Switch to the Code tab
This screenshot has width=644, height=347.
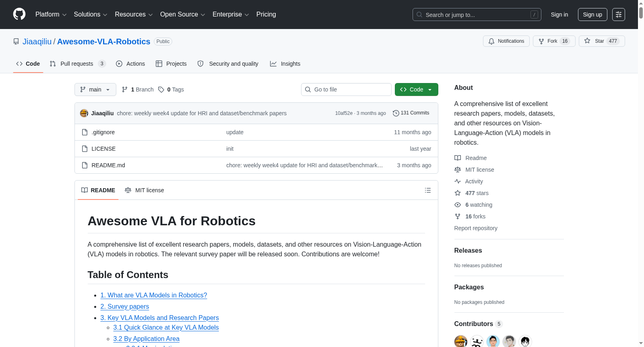pyautogui.click(x=28, y=64)
